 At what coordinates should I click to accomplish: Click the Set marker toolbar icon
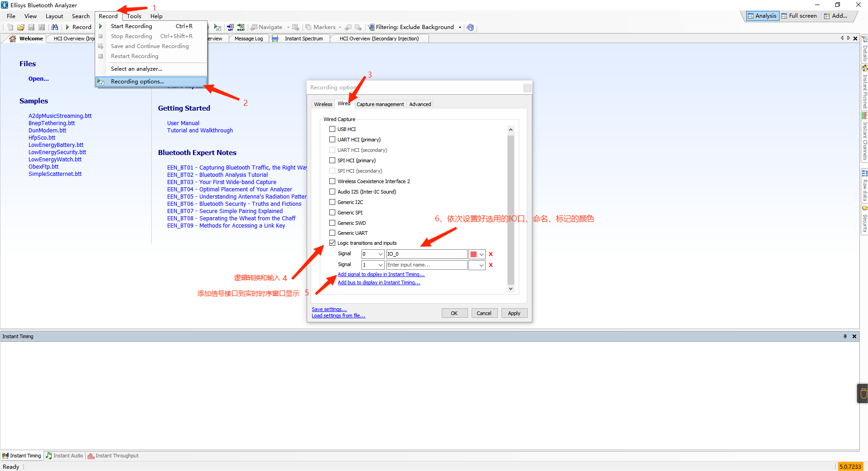231,27
